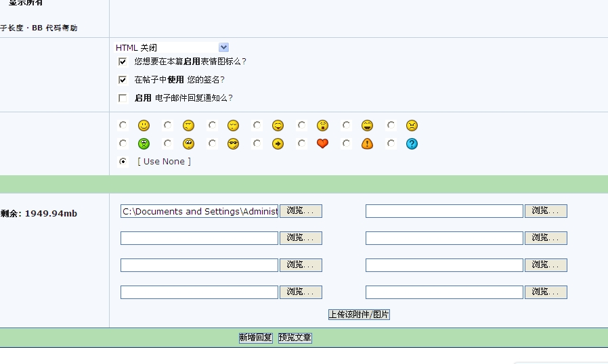
Task: Click the blue question mark post icon
Action: pyautogui.click(x=412, y=143)
